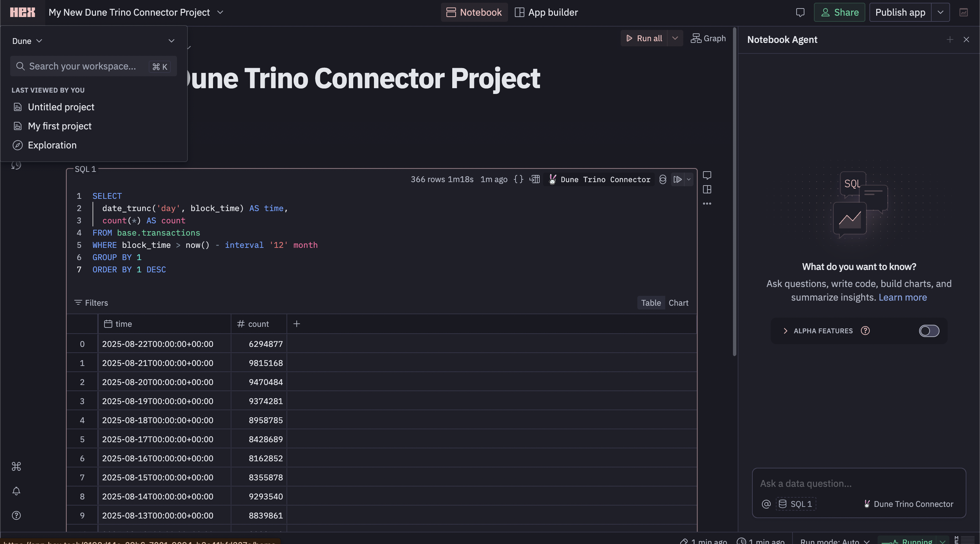Open the Graph view

(x=708, y=38)
